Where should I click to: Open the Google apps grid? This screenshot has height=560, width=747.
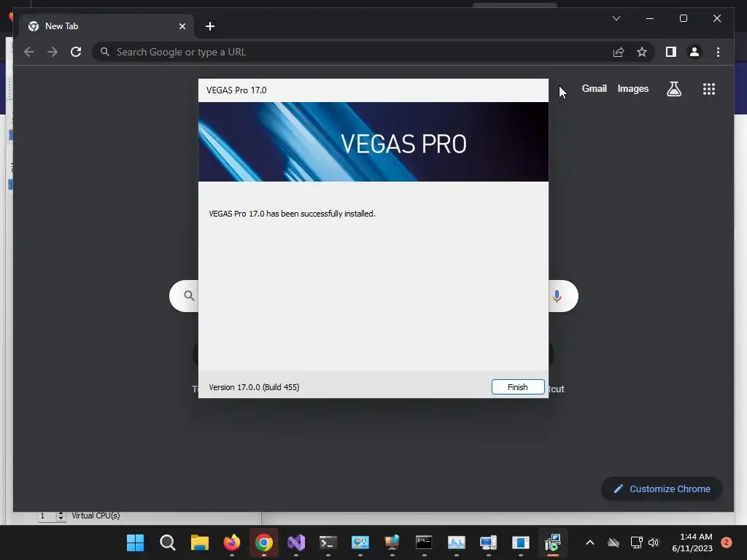709,89
